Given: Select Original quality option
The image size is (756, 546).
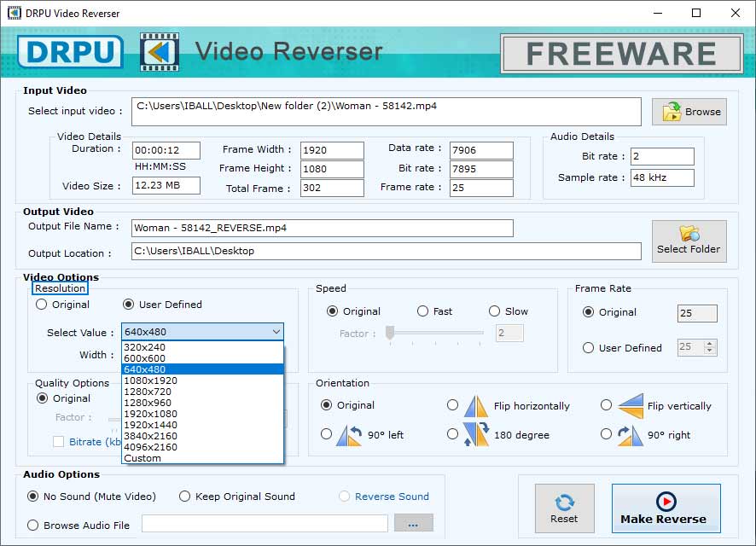Looking at the screenshot, I should [43, 398].
